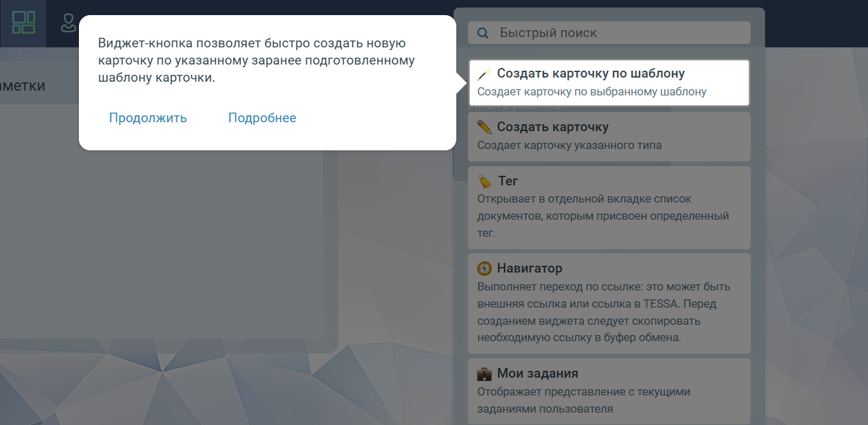Image resolution: width=868 pixels, height=425 pixels.
Task: Click the tag icon next to Тег
Action: (x=485, y=181)
